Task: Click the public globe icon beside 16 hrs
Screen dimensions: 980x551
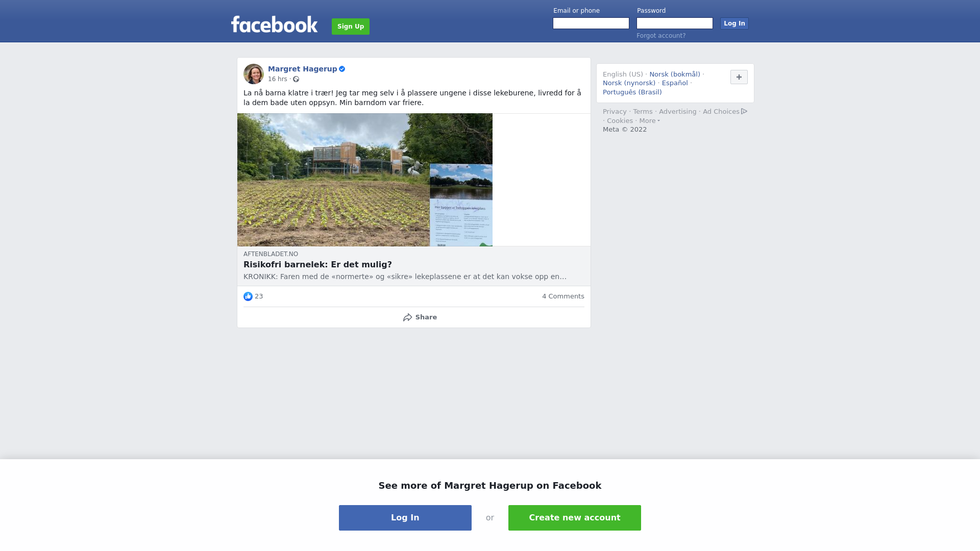Action: click(296, 79)
